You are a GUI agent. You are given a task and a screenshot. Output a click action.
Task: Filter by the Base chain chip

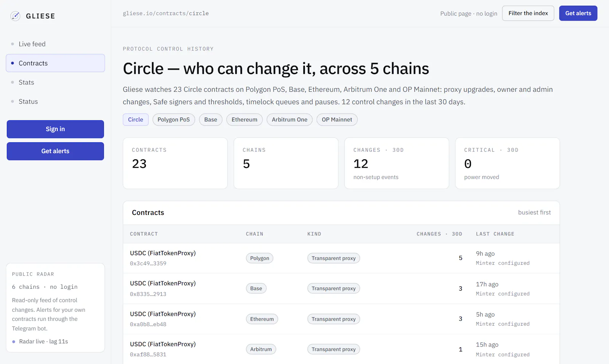tap(210, 119)
